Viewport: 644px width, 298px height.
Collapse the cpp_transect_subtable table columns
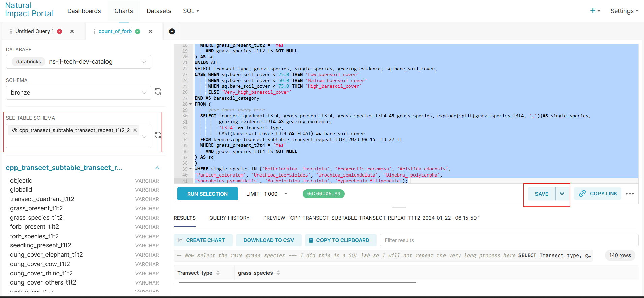pos(157,168)
